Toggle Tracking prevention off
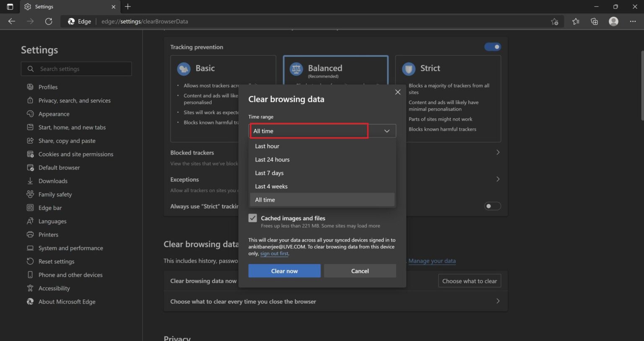The height and width of the screenshot is (341, 644). point(492,46)
